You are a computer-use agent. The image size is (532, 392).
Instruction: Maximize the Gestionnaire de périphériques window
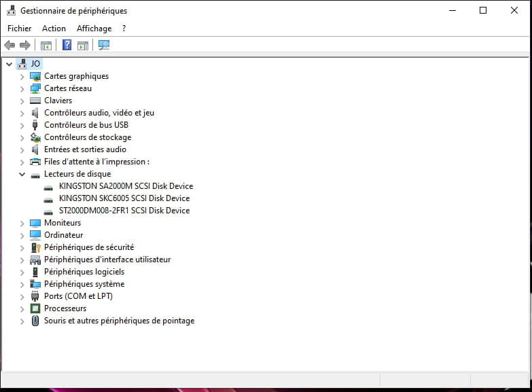click(x=483, y=10)
